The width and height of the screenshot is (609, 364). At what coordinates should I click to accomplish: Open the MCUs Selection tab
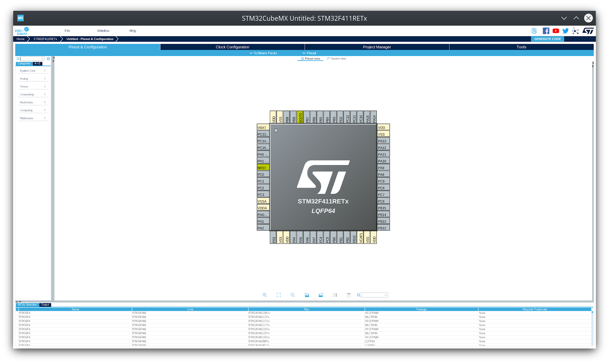27,305
